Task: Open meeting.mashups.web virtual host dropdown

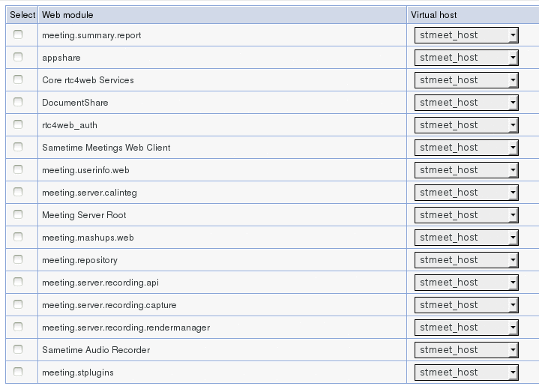Action: [466, 238]
